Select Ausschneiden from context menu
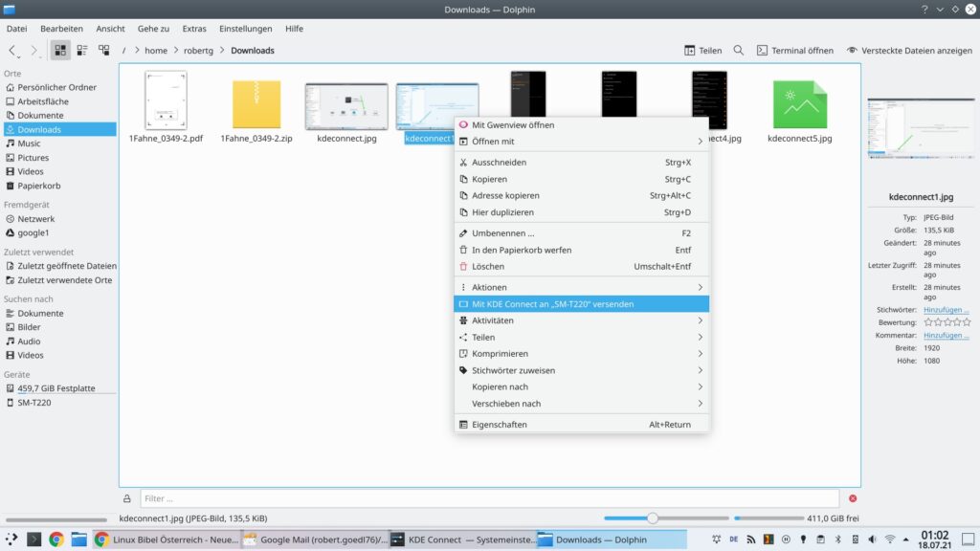The width and height of the screenshot is (980, 551). pos(581,163)
